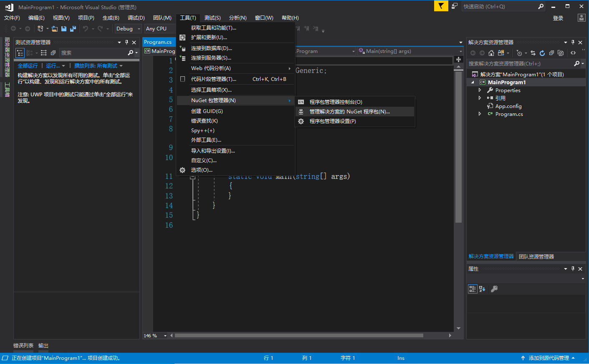Click hierarchy view icon in Test Explorer

pyautogui.click(x=20, y=53)
